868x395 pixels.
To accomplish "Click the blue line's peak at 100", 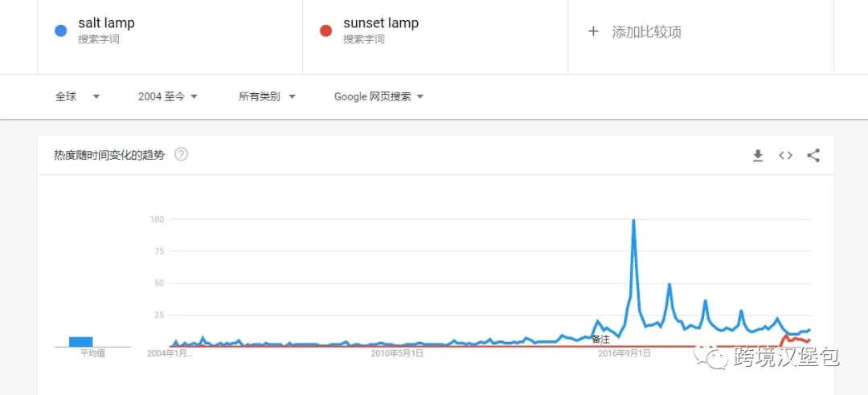I will (x=634, y=220).
